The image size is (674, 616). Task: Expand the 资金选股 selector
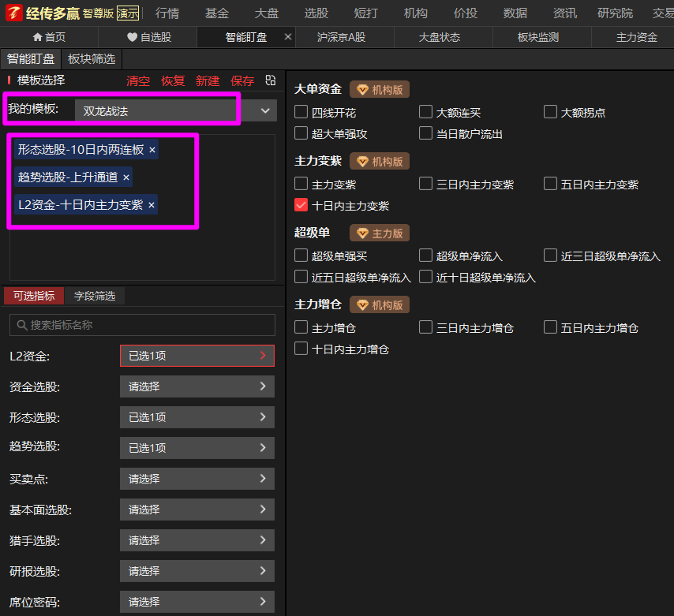pyautogui.click(x=197, y=386)
